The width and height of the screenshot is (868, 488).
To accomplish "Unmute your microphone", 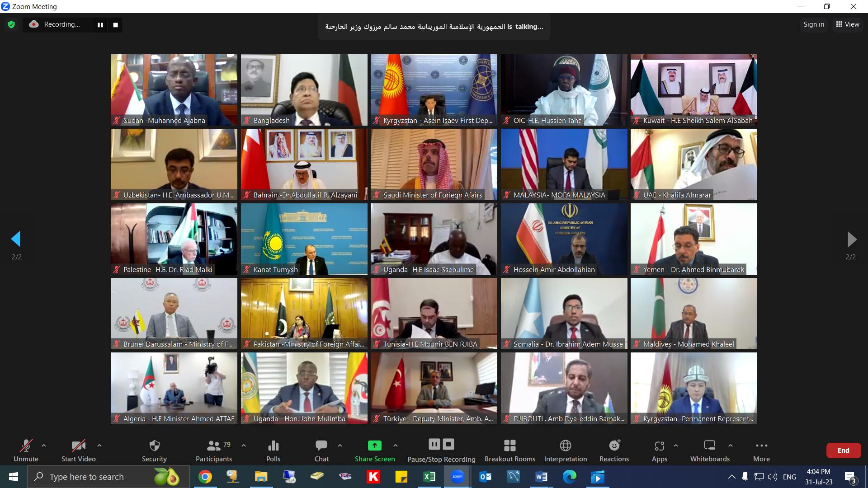I will [x=26, y=450].
